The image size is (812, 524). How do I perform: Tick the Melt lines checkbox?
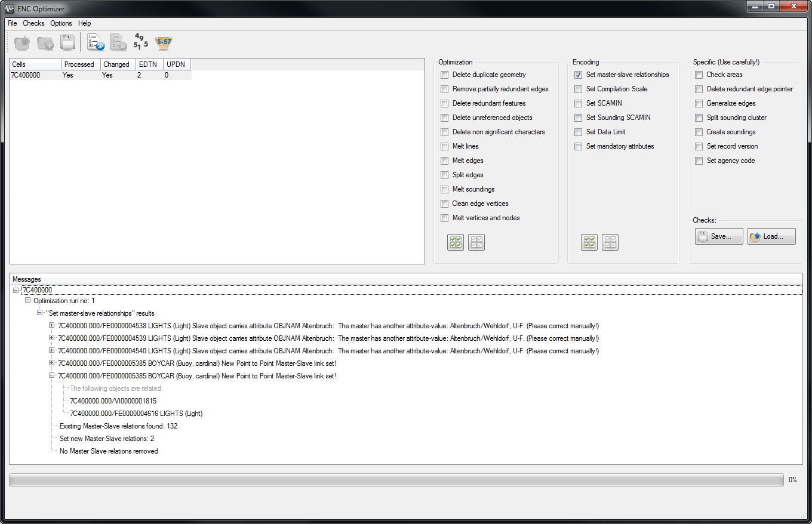pos(444,146)
